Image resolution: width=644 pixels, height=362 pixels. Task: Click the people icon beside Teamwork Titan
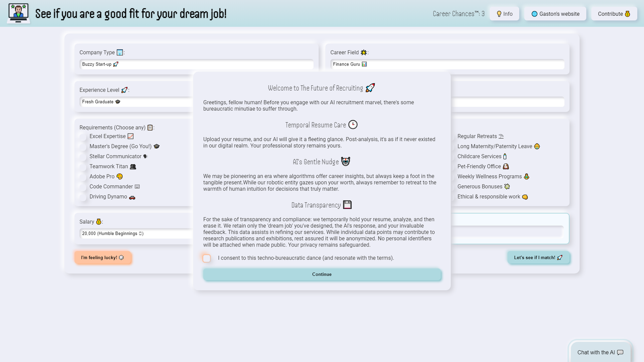tap(133, 167)
